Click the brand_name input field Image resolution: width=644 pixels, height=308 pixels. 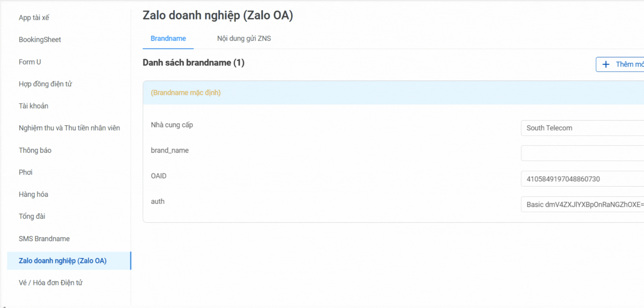pyautogui.click(x=582, y=153)
